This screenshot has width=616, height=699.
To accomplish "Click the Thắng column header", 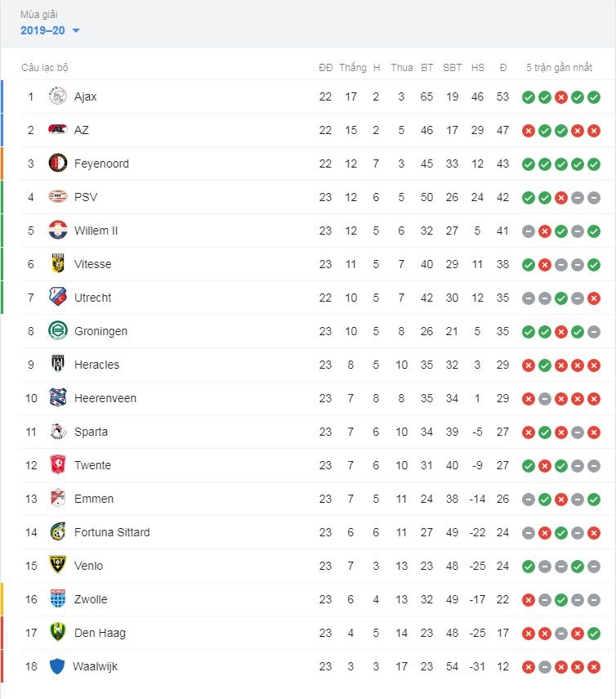I will tap(352, 68).
